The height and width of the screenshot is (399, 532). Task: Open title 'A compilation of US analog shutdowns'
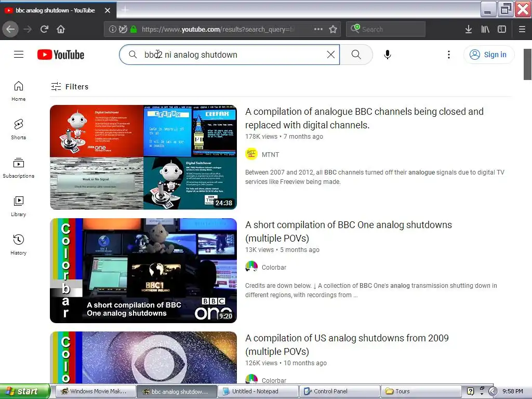point(347,345)
